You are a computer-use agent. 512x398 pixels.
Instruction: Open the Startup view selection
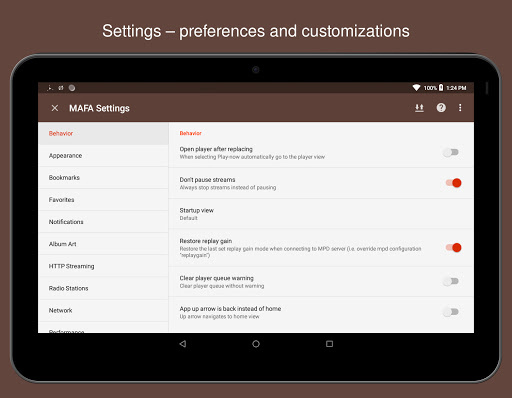click(321, 214)
